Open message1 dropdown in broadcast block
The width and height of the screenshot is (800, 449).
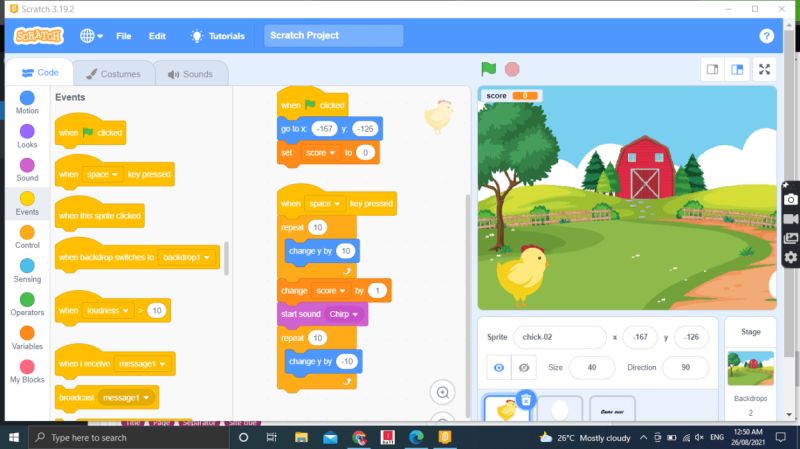[126, 397]
